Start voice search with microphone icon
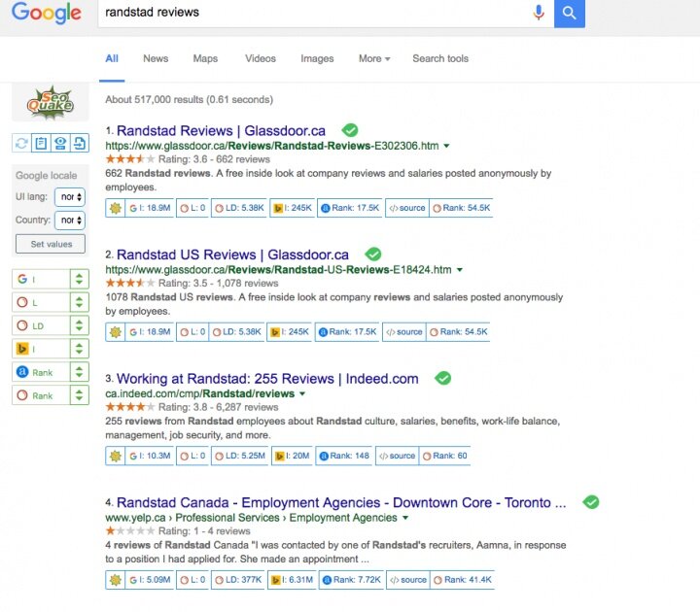This screenshot has height=612, width=700. point(539,13)
